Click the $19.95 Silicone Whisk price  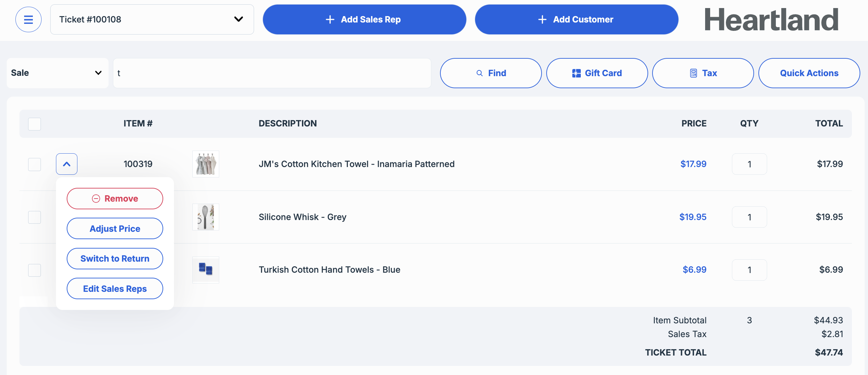[x=692, y=217]
